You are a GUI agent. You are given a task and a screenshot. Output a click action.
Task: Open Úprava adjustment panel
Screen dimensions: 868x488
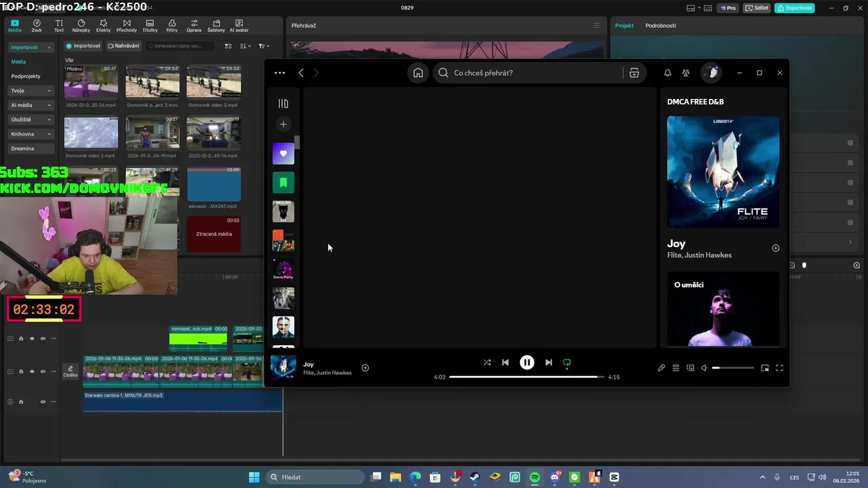tap(194, 26)
